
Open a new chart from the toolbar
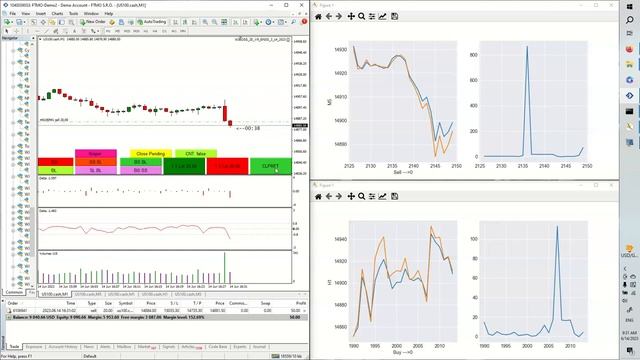[7, 22]
